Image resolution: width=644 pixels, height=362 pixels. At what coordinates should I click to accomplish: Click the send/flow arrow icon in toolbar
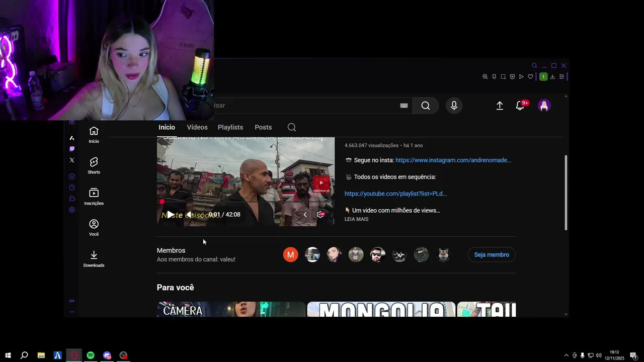521,77
